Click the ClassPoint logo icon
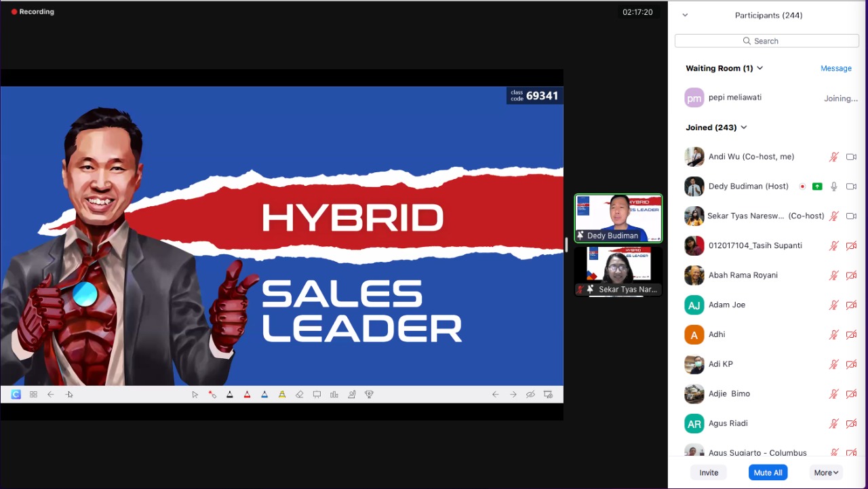 pos(16,394)
